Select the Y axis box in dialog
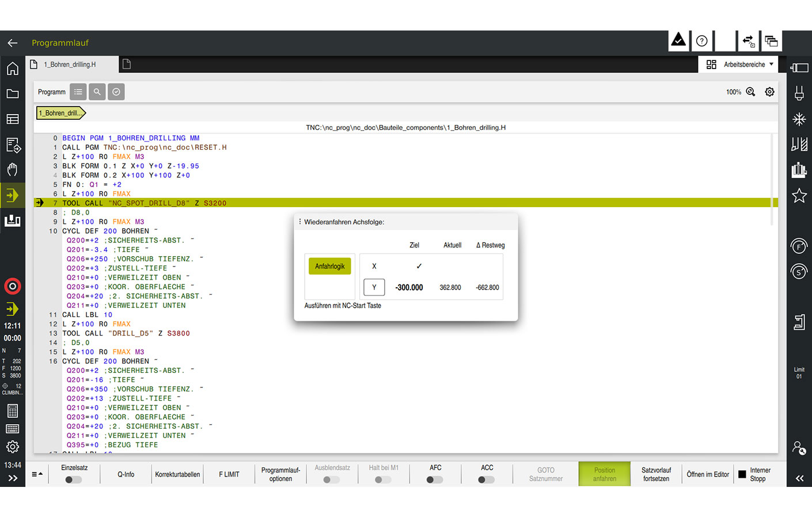812x518 pixels. (x=374, y=287)
